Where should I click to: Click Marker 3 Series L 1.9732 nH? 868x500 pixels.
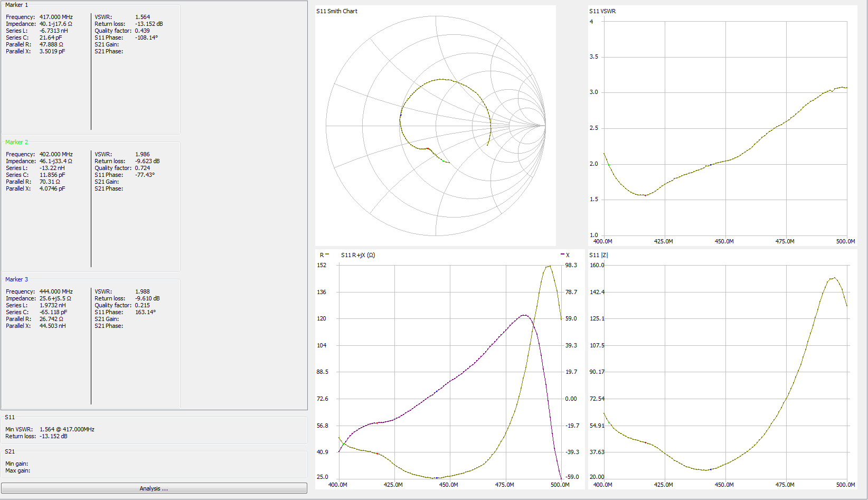(x=53, y=305)
